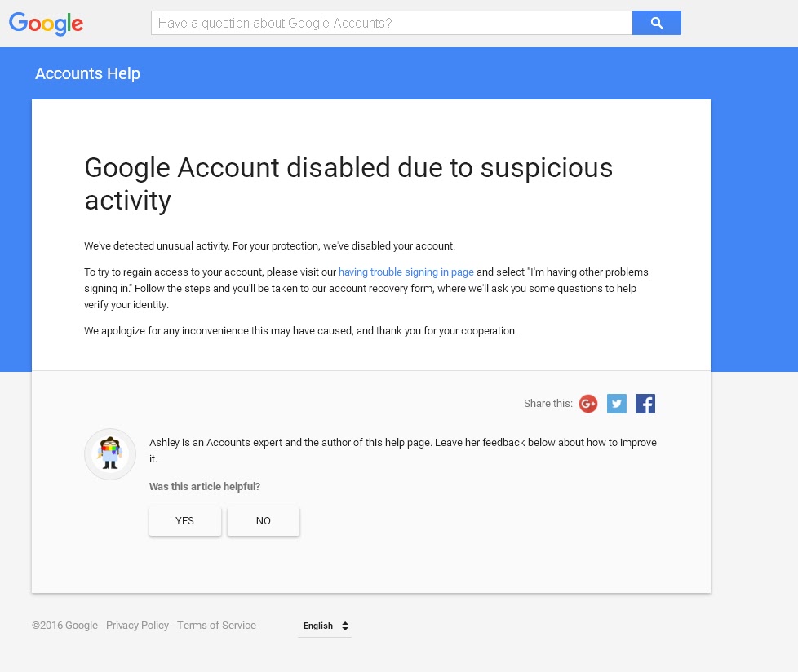Click the language selector's up-down arrows
798x672 pixels.
coord(345,626)
